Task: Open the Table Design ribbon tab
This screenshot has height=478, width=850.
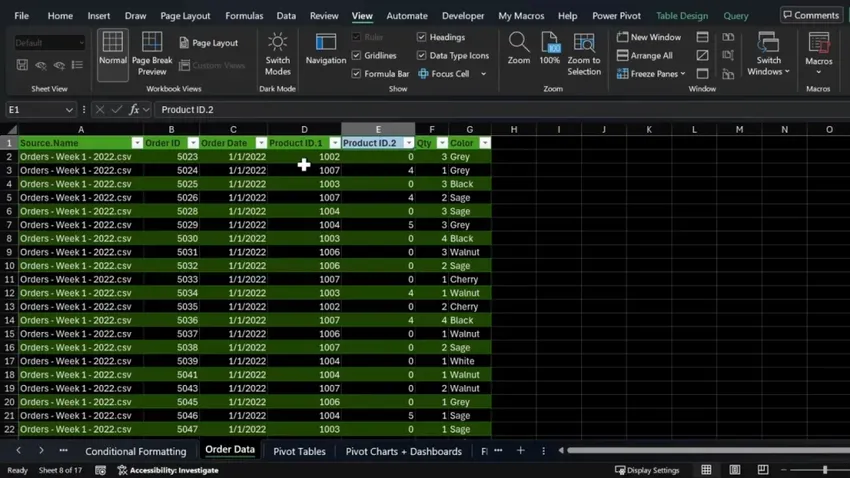Action: point(682,16)
